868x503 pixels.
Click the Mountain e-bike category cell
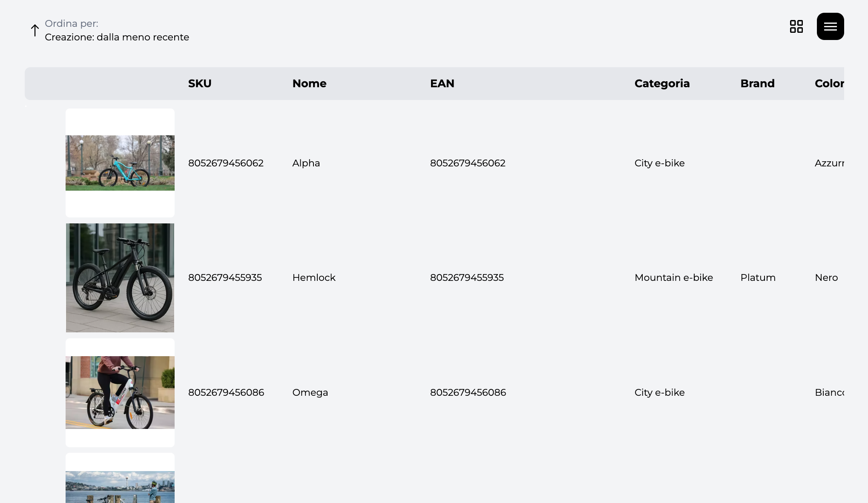[x=674, y=277]
